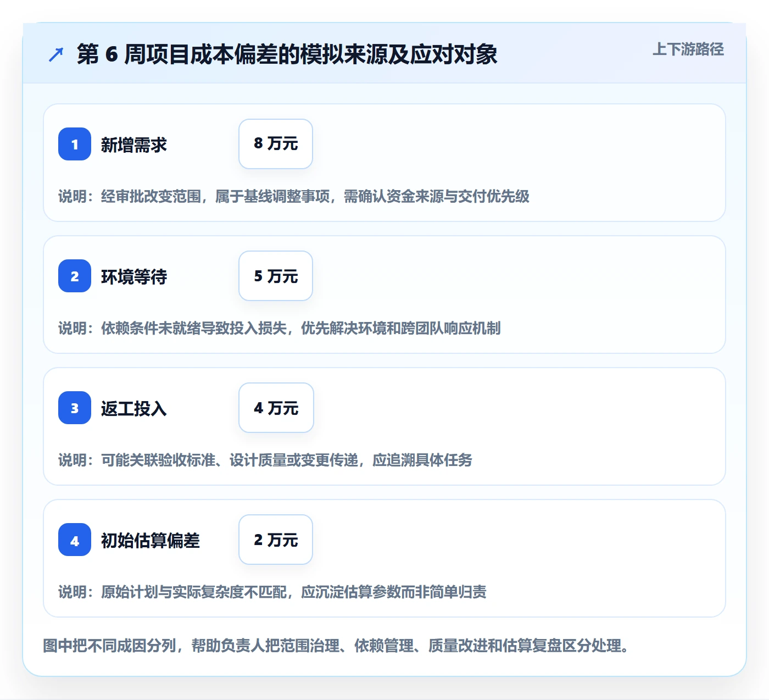The height and width of the screenshot is (700, 769).
Task: Click the 新增需求 item title
Action: pyautogui.click(x=134, y=145)
